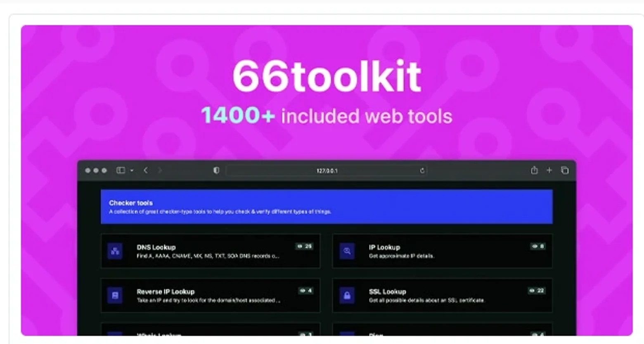Open the SSL Lookup tool title
The height and width of the screenshot is (344, 644).
point(387,292)
